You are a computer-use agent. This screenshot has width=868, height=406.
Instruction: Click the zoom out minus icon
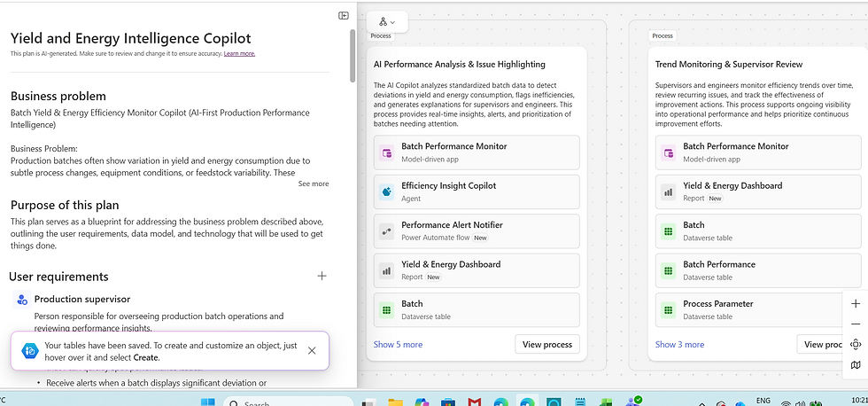click(x=856, y=324)
